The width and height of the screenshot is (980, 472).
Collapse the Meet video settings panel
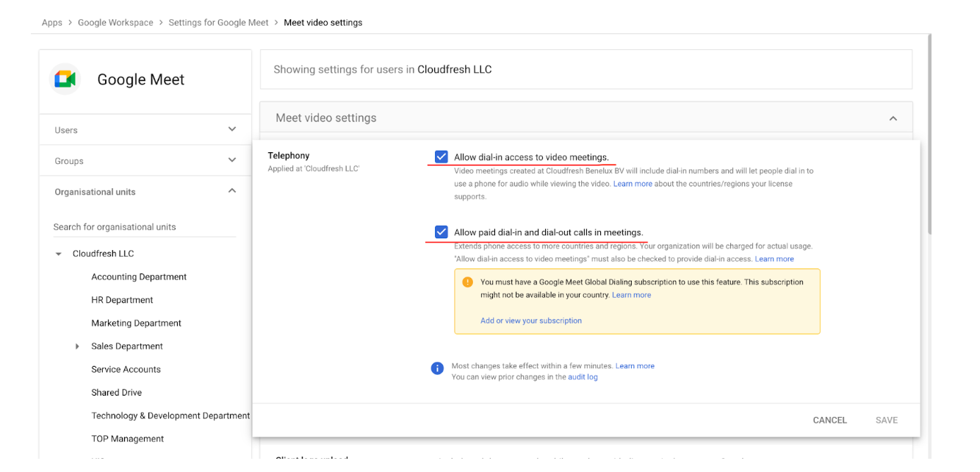coord(893,118)
